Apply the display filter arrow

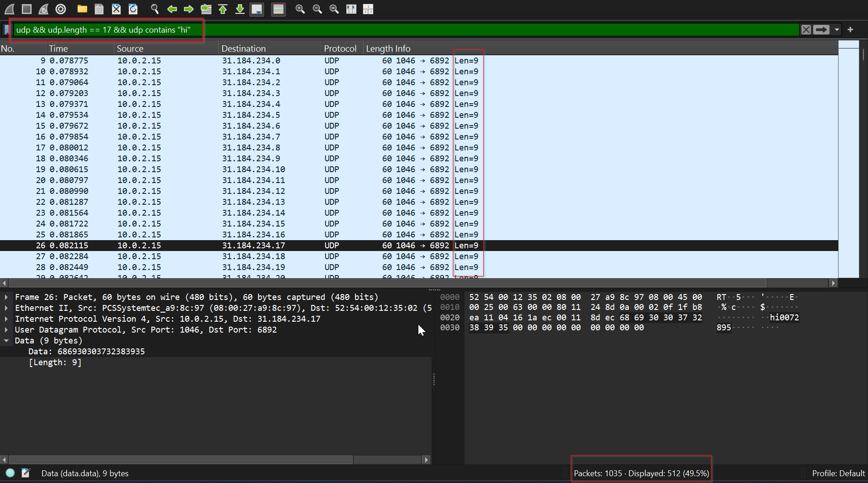(821, 30)
